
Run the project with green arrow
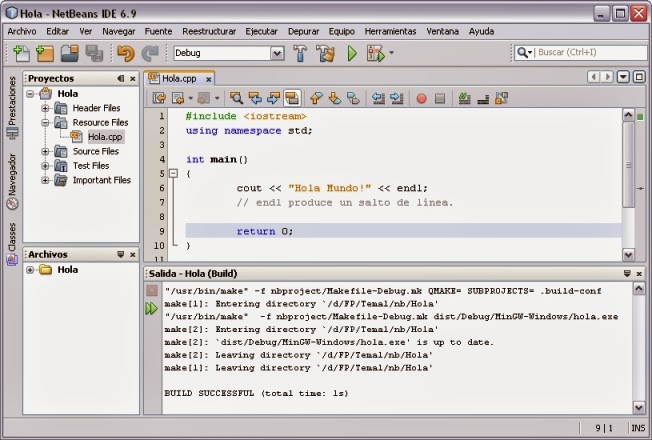pyautogui.click(x=352, y=53)
